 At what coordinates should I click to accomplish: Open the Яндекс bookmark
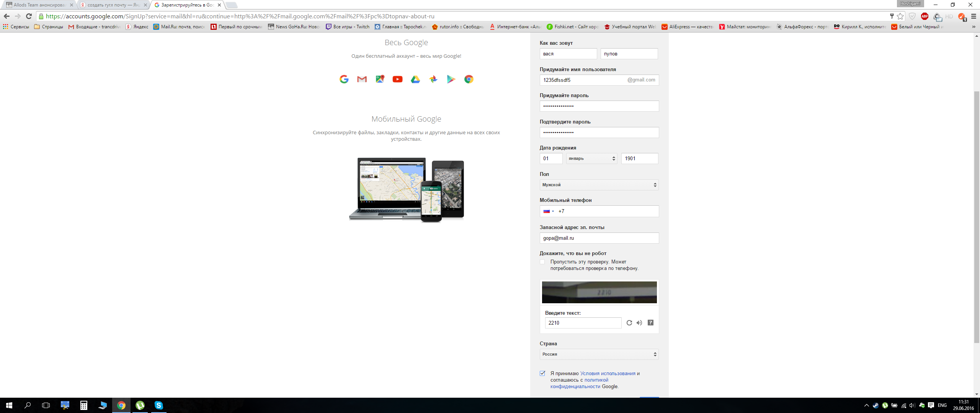tap(137, 27)
